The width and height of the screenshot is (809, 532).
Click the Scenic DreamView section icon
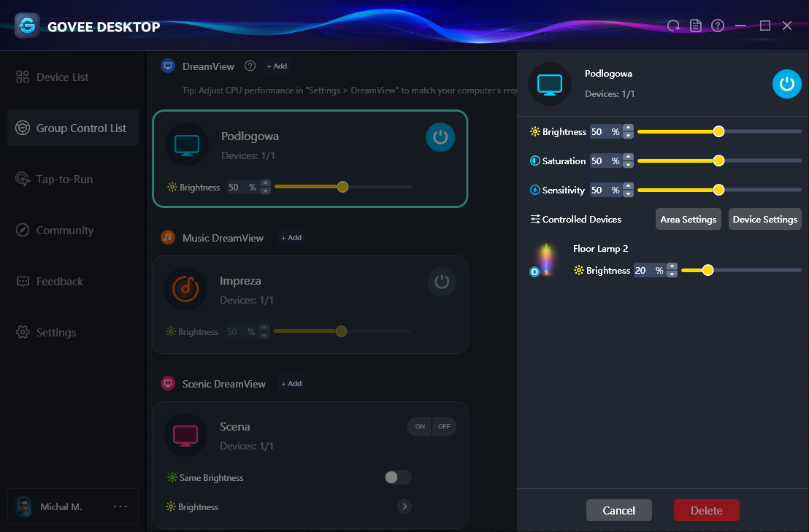pyautogui.click(x=168, y=384)
